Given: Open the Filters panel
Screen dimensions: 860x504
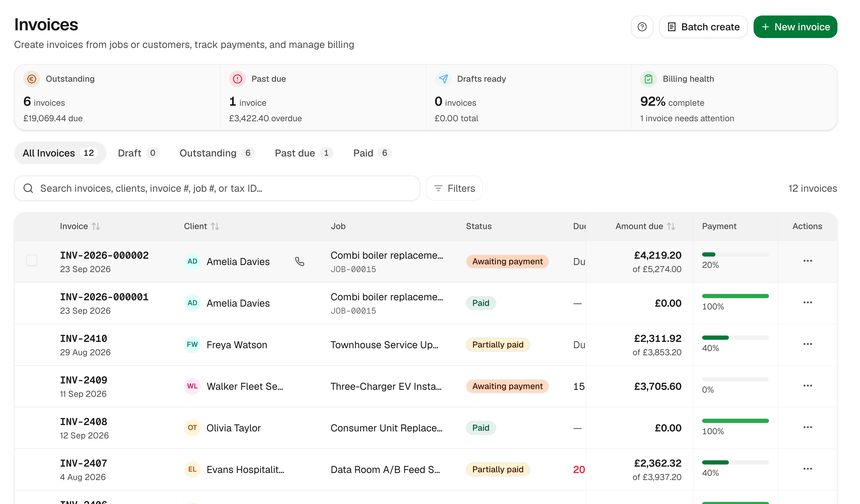Looking at the screenshot, I should [x=454, y=188].
